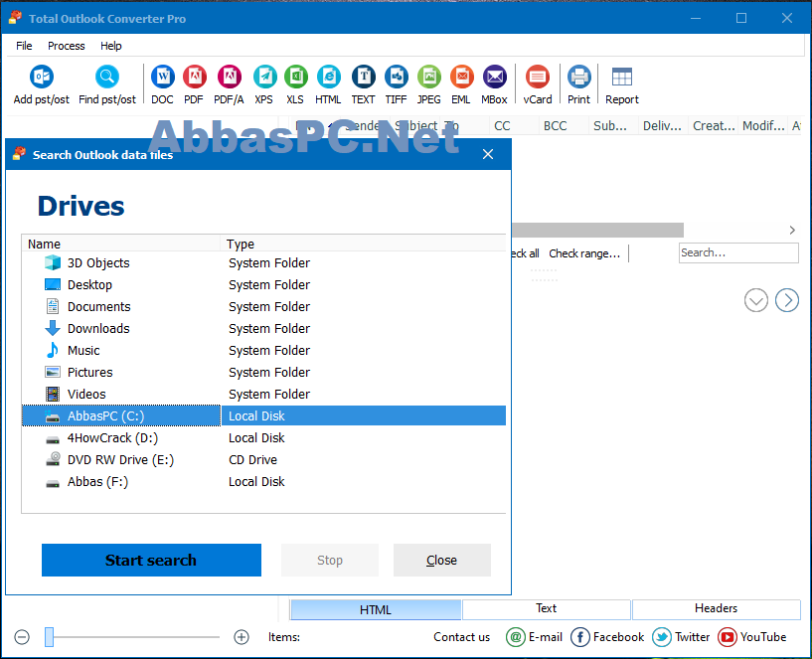
Task: Select the PDF/A conversion icon
Action: coord(229,84)
